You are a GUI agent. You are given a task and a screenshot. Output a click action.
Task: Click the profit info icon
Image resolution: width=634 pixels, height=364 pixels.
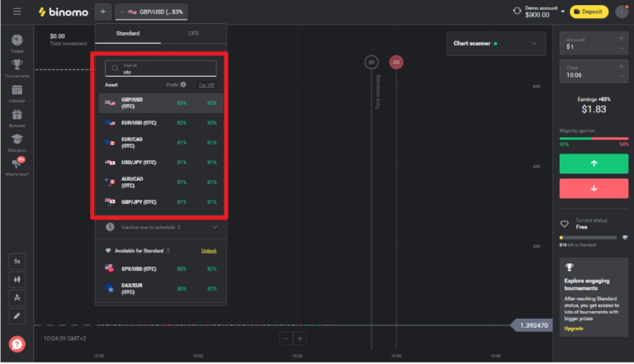[x=183, y=84]
